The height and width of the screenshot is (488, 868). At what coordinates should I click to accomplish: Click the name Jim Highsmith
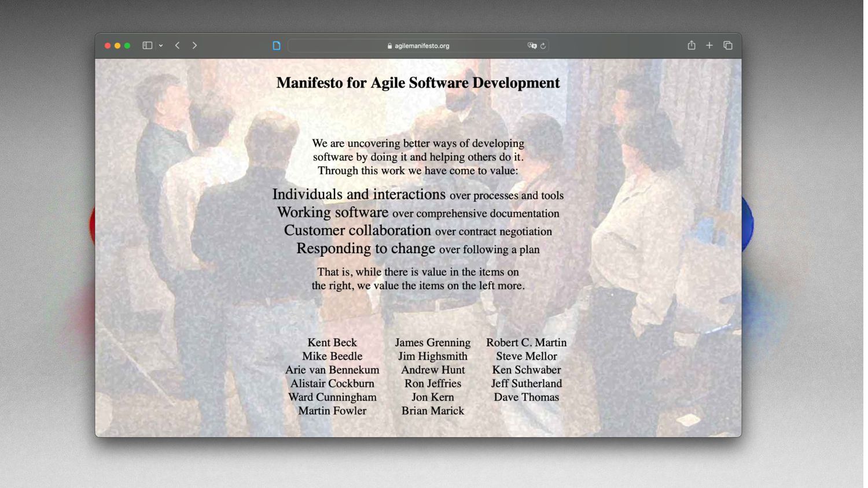pyautogui.click(x=433, y=356)
